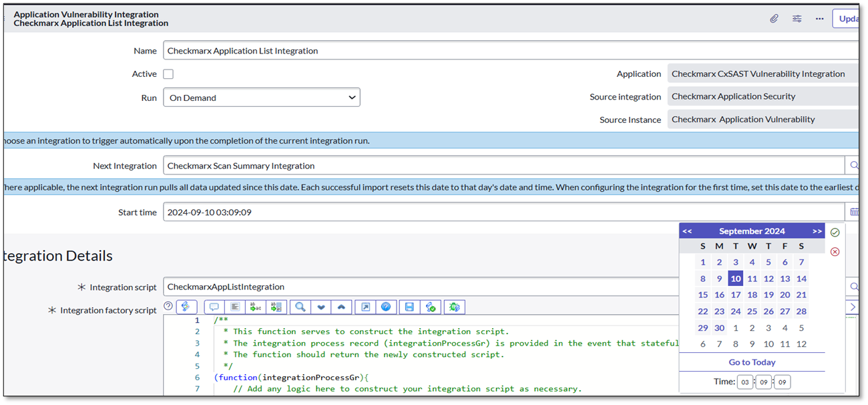Click the minutes field in Time

764,382
